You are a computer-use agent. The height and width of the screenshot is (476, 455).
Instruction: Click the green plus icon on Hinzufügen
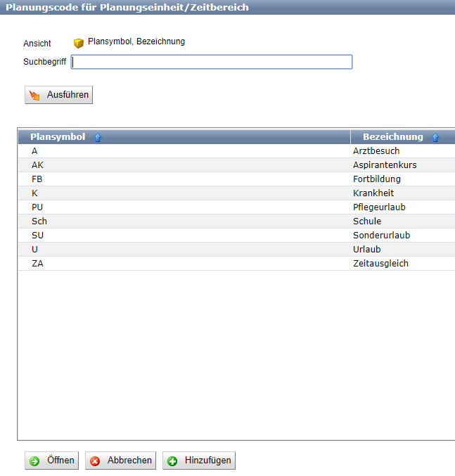coord(172,461)
